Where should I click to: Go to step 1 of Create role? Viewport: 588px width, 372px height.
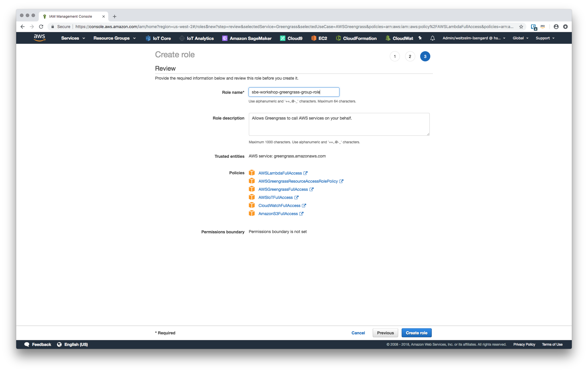[395, 56]
